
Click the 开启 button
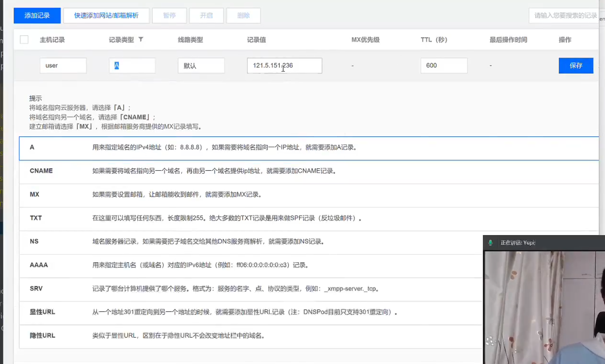206,16
